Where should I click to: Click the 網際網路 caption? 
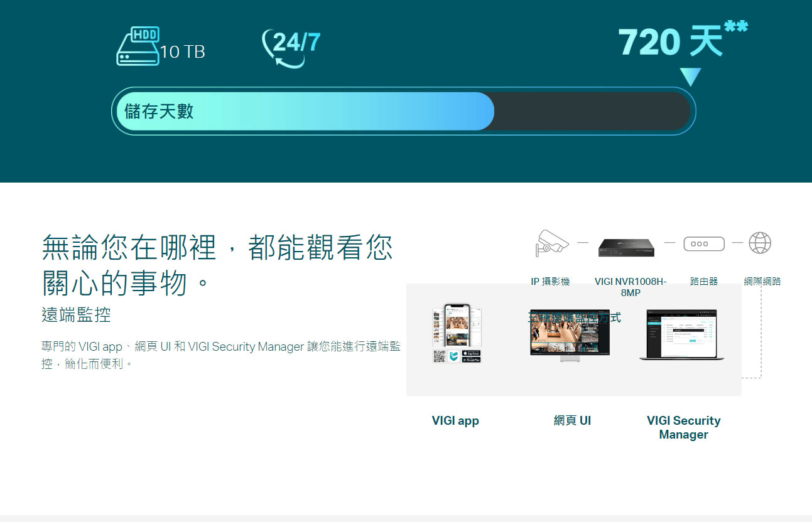[x=762, y=282]
